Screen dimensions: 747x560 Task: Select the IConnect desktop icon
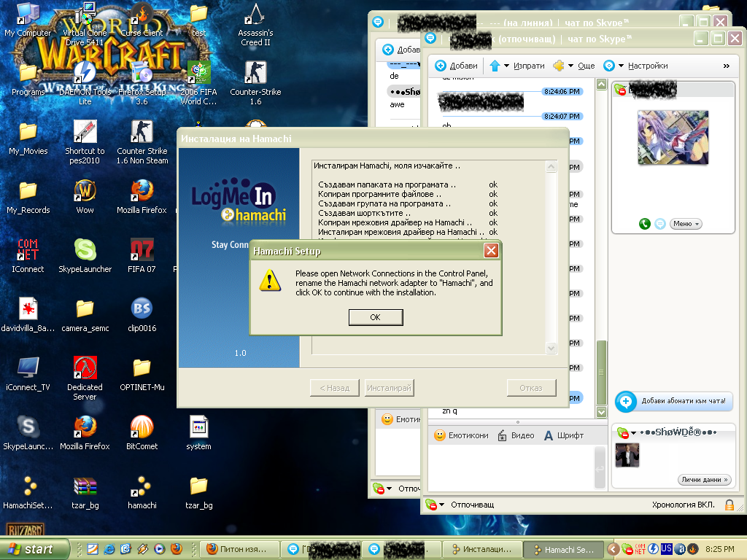[x=28, y=256]
